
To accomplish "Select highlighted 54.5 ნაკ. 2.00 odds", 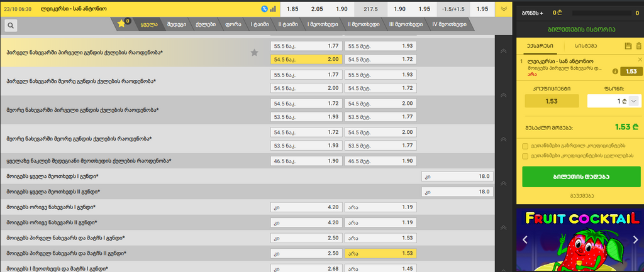I will click(x=306, y=60).
